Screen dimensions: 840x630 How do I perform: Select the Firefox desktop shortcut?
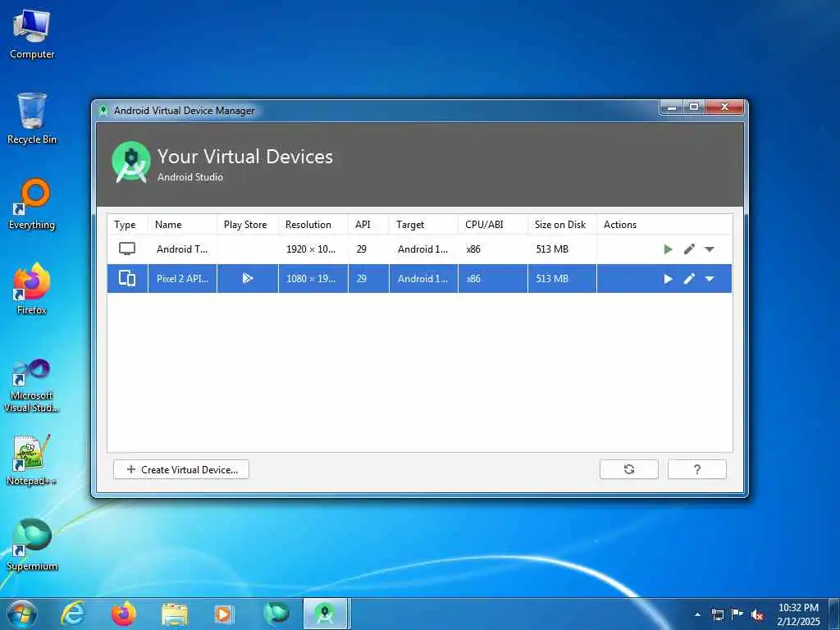pos(32,290)
